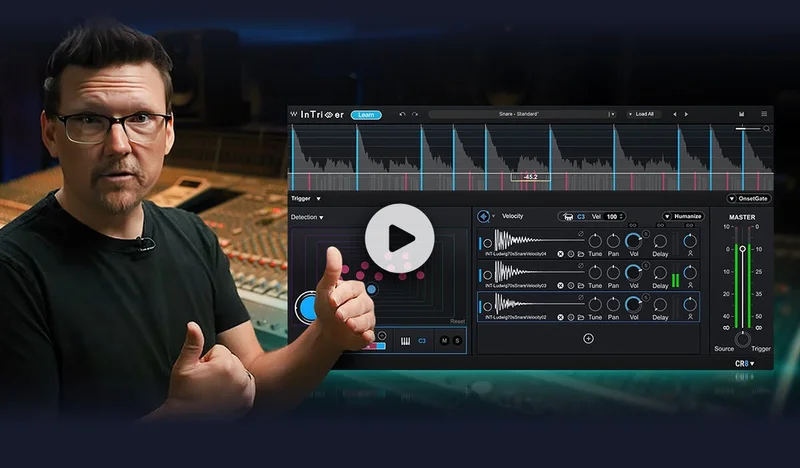Click the info circle icon on Velocity03

point(571,286)
